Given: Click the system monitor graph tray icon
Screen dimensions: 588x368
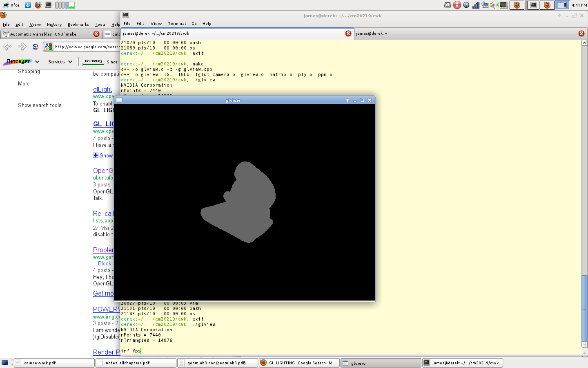Looking at the screenshot, I should (503, 5).
